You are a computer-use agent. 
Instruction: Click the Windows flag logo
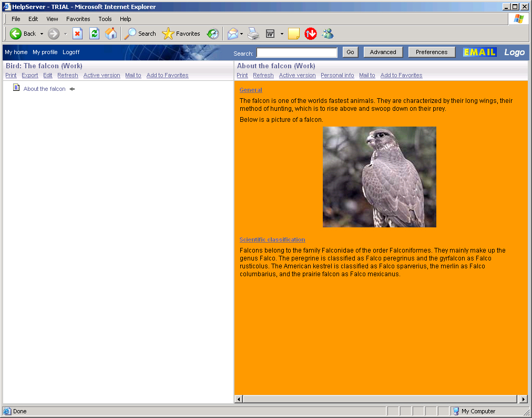(x=518, y=19)
